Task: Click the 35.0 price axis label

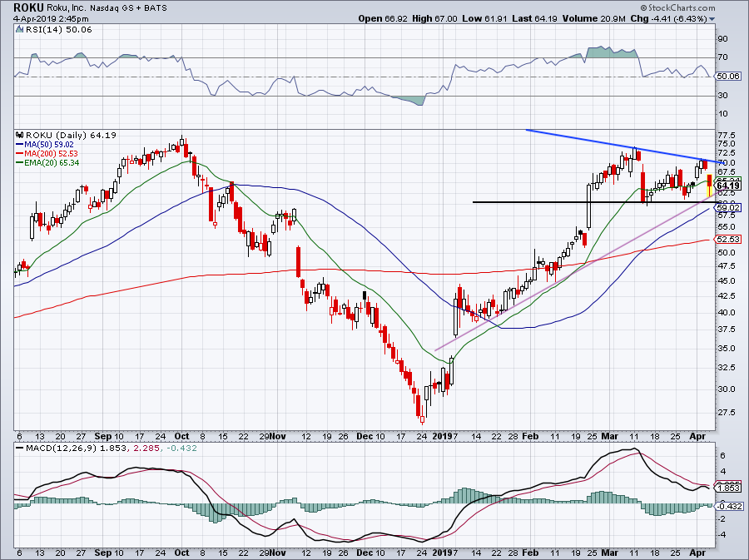Action: [x=726, y=349]
